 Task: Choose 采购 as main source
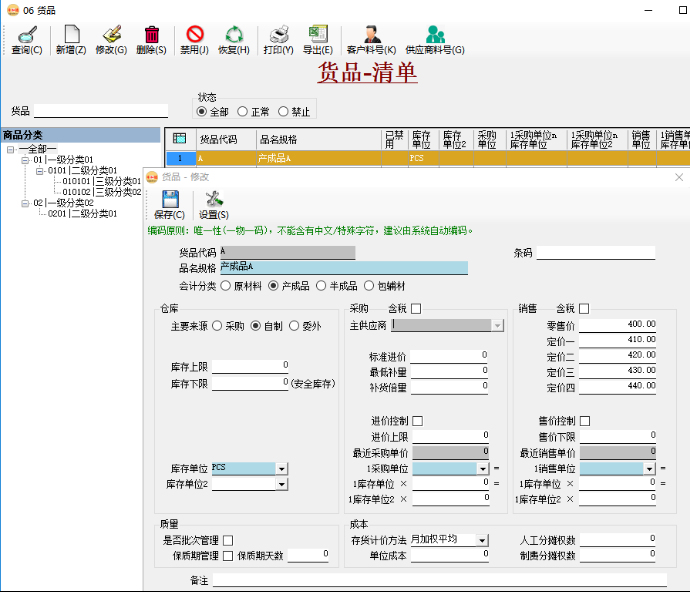(217, 325)
